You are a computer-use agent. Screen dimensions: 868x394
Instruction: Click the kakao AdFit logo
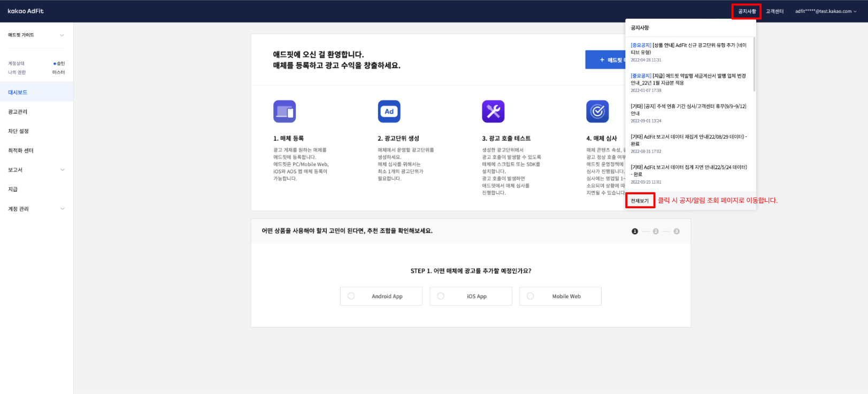tap(26, 11)
